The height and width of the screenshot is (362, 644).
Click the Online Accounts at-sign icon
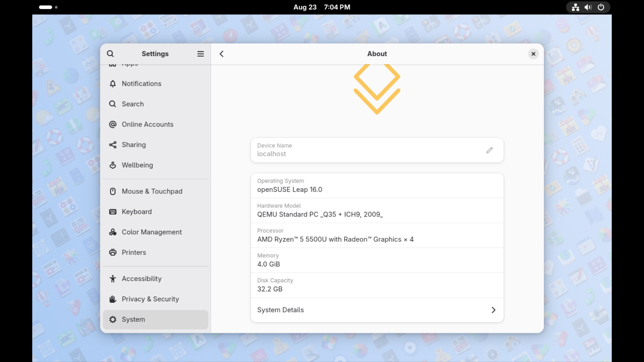click(113, 124)
